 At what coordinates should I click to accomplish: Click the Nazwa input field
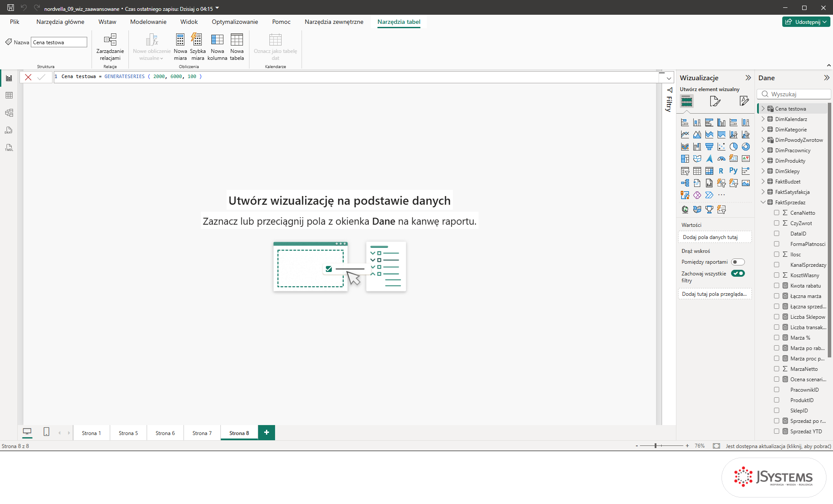[59, 42]
